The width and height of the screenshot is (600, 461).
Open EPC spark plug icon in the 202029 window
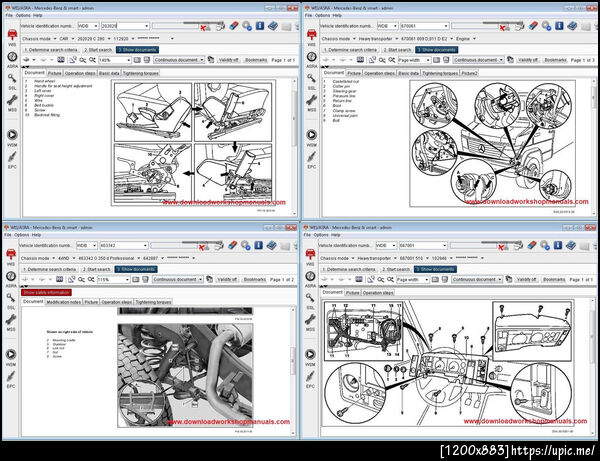click(x=12, y=157)
